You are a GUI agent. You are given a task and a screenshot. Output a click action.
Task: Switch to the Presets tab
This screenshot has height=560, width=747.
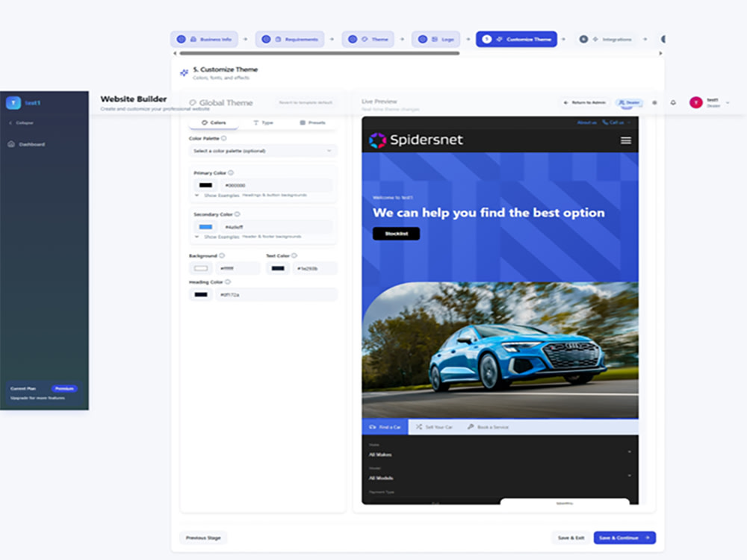click(312, 123)
